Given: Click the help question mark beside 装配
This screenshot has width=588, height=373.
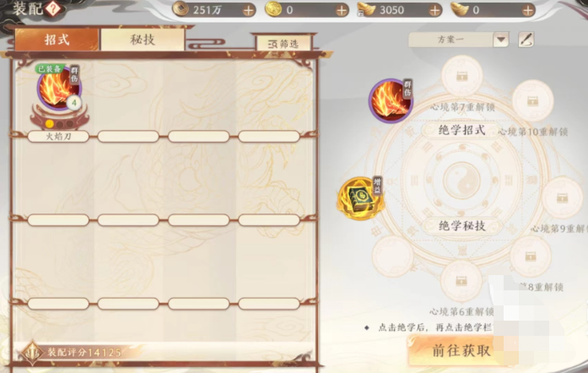Looking at the screenshot, I should tap(53, 8).
